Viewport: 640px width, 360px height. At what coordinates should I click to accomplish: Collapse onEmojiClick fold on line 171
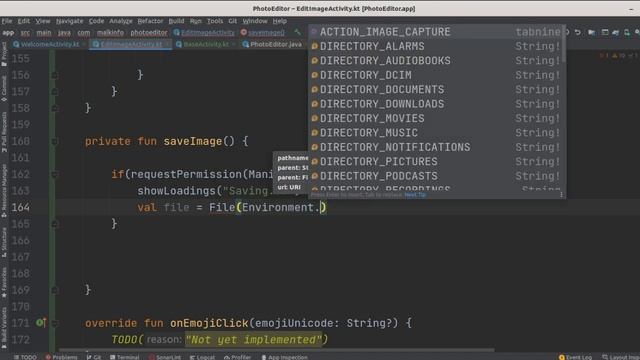(x=55, y=323)
